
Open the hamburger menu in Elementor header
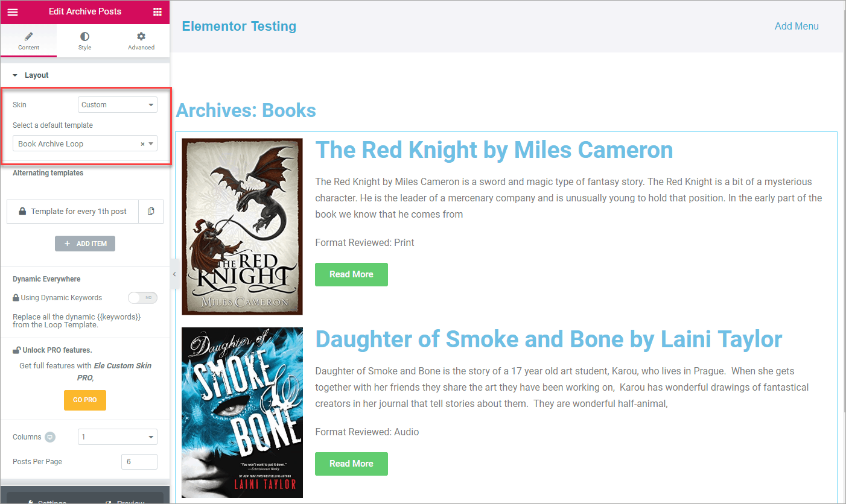(x=13, y=11)
